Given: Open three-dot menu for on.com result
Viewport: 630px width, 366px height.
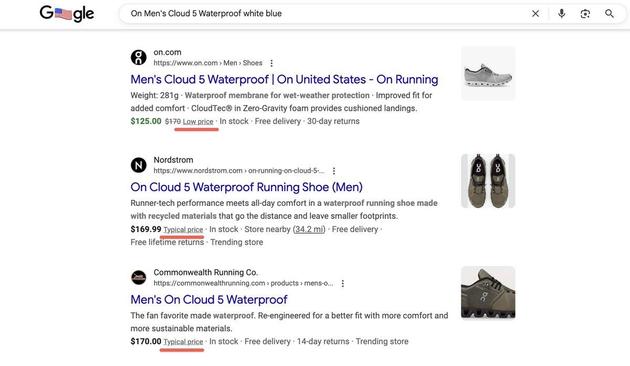Looking at the screenshot, I should (x=272, y=63).
